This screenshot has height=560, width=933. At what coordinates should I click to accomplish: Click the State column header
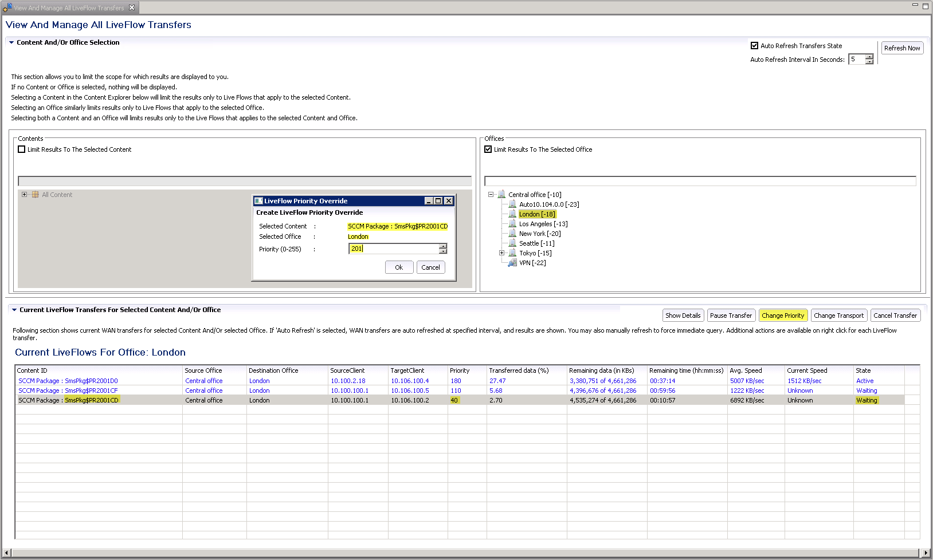pos(879,370)
